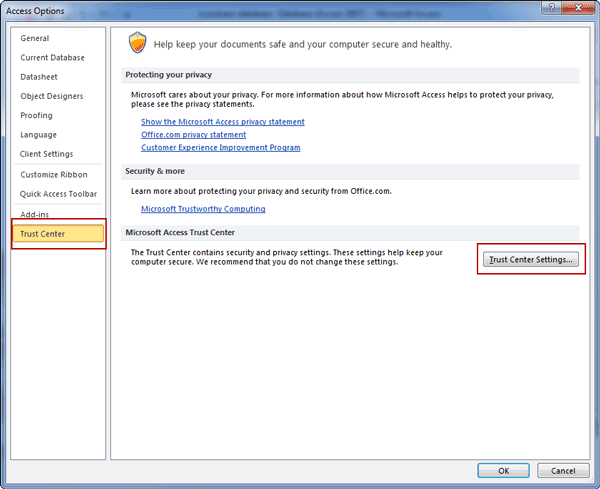Click Microsoft Access Trust Center heading
The width and height of the screenshot is (600, 489).
[x=180, y=232]
